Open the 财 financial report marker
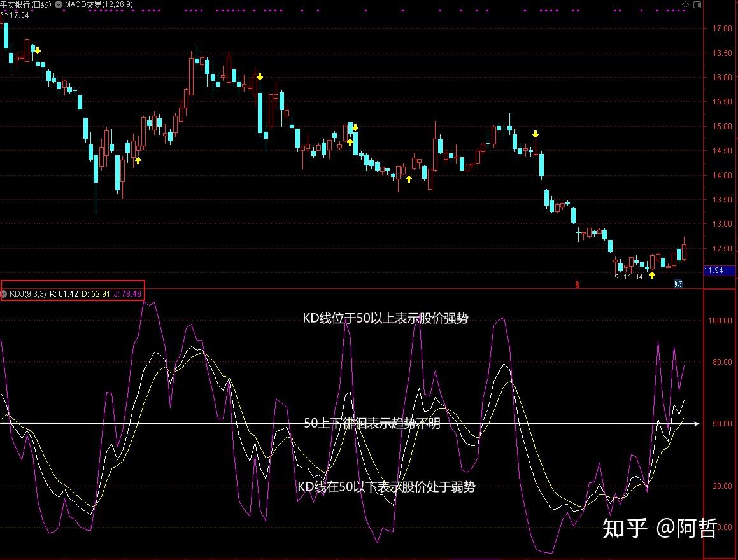The width and height of the screenshot is (738, 560). (x=678, y=284)
